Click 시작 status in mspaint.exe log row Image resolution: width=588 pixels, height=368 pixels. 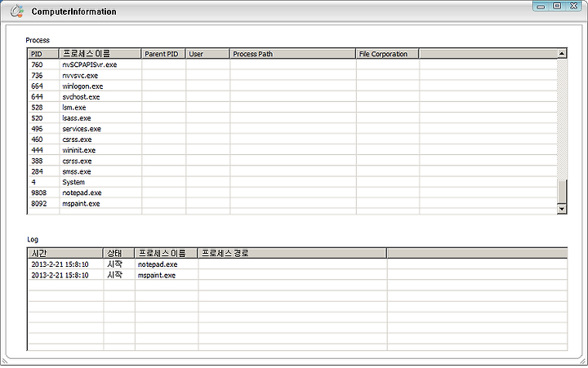tap(114, 275)
